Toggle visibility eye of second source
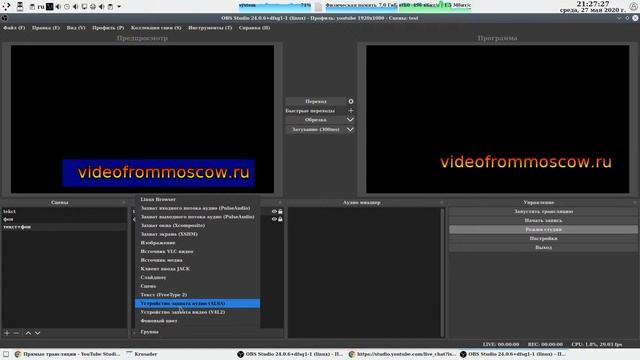This screenshot has width=640, height=360. click(274, 219)
